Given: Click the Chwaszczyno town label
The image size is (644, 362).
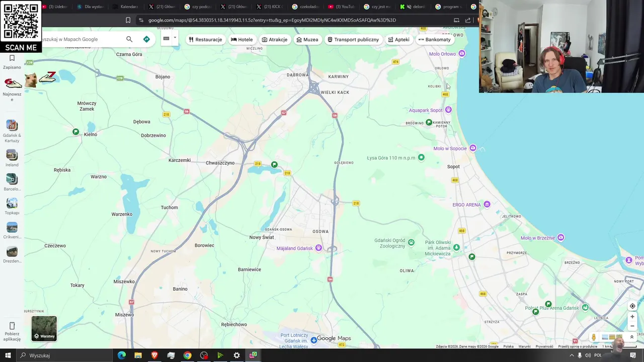Looking at the screenshot, I should click(x=220, y=163).
